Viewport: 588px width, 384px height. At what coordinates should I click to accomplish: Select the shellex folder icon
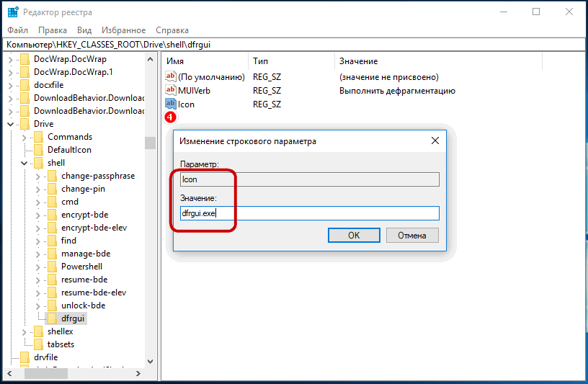(39, 331)
